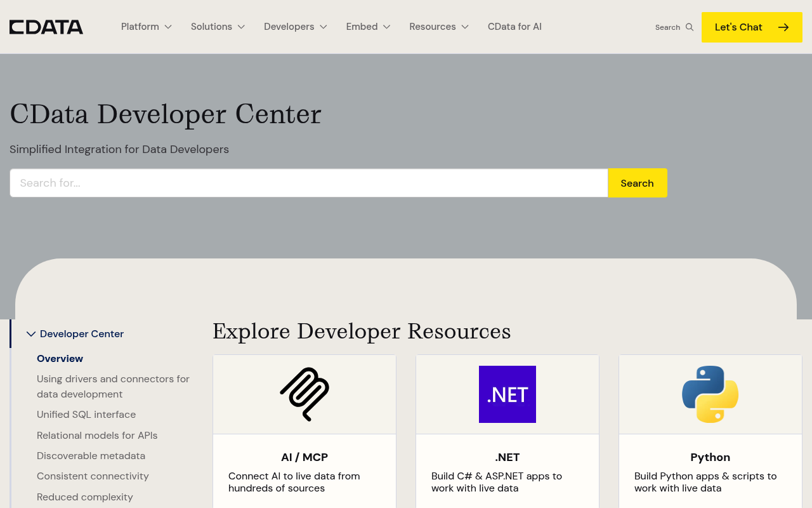Select Overview in the sidebar
812x508 pixels.
60,359
